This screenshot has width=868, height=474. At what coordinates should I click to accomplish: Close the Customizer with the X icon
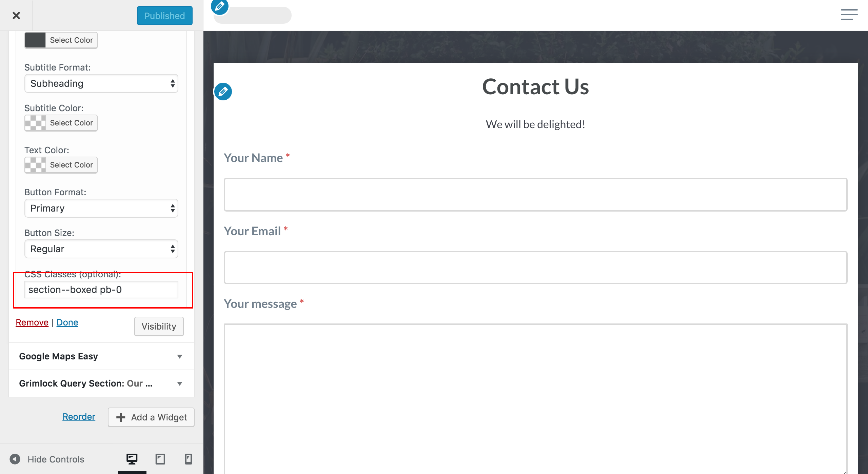click(16, 16)
